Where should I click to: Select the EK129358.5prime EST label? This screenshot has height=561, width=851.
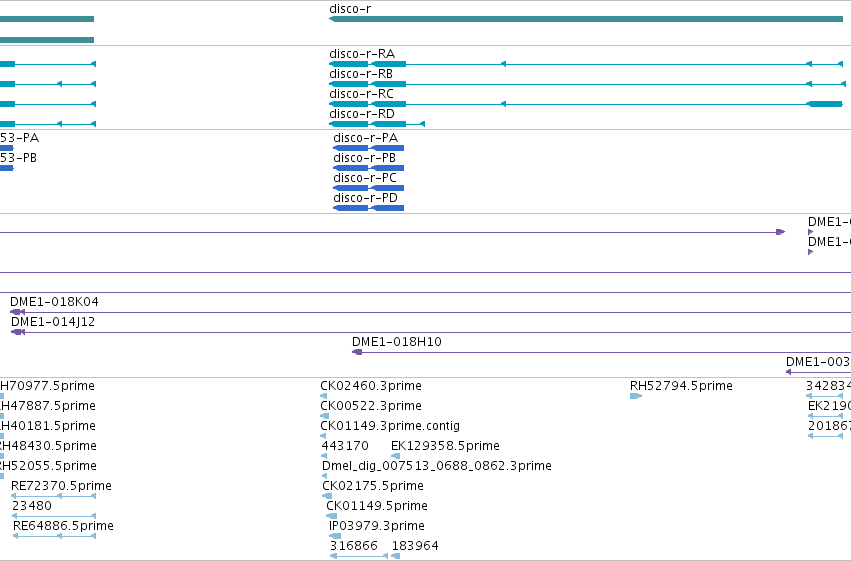click(x=446, y=446)
